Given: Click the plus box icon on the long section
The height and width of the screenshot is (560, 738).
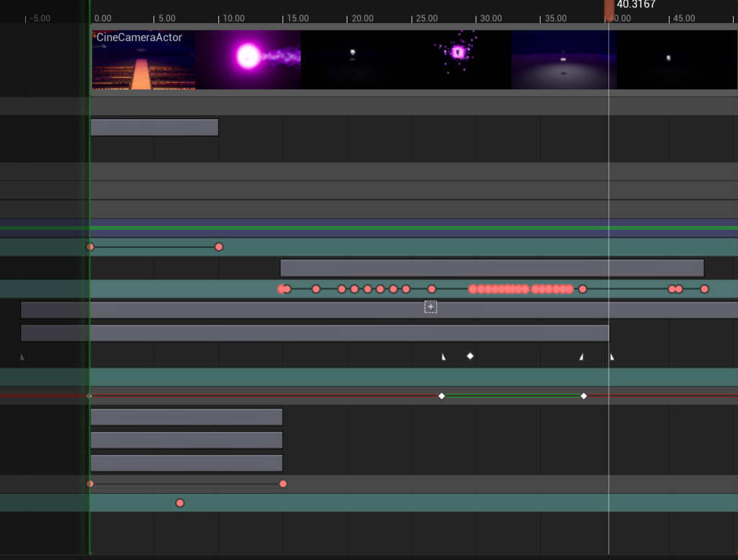Looking at the screenshot, I should coord(430,307).
